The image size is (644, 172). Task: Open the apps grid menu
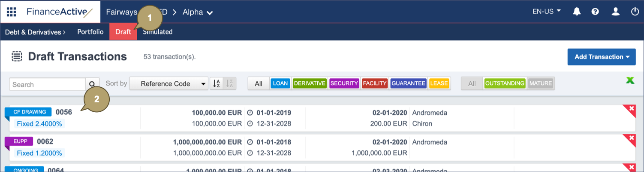coord(12,12)
